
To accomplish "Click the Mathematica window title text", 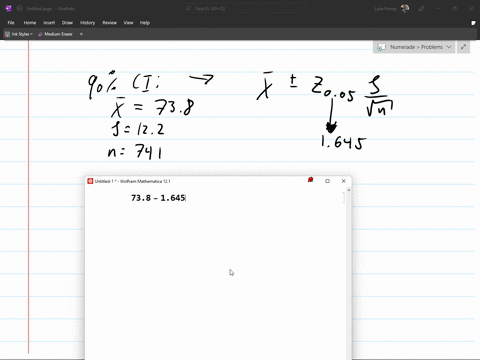I will pyautogui.click(x=133, y=181).
